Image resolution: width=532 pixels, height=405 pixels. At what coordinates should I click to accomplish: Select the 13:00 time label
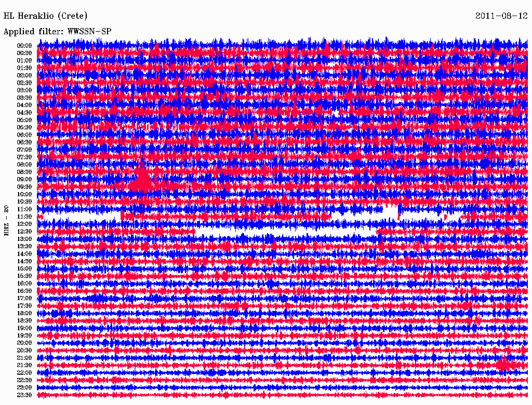[x=24, y=239]
